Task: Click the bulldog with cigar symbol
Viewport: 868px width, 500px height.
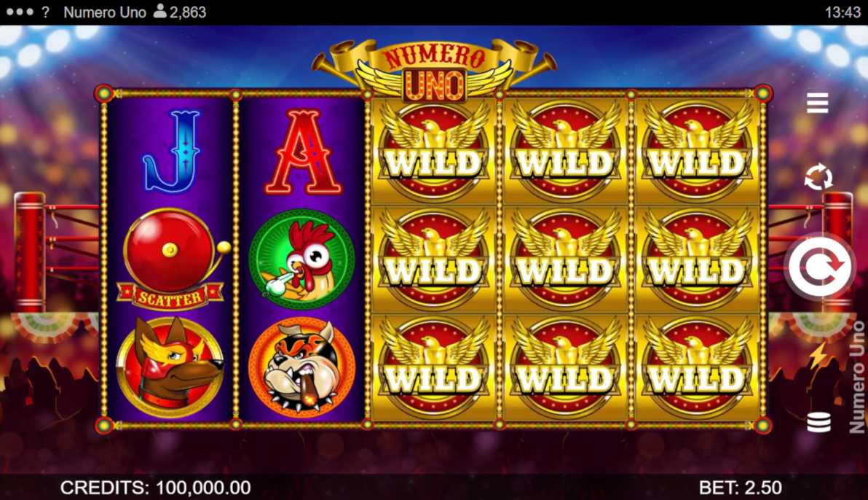Action: 301,367
